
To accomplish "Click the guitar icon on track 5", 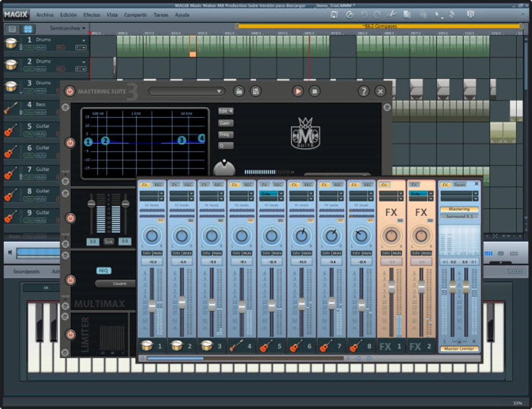I will [x=11, y=130].
